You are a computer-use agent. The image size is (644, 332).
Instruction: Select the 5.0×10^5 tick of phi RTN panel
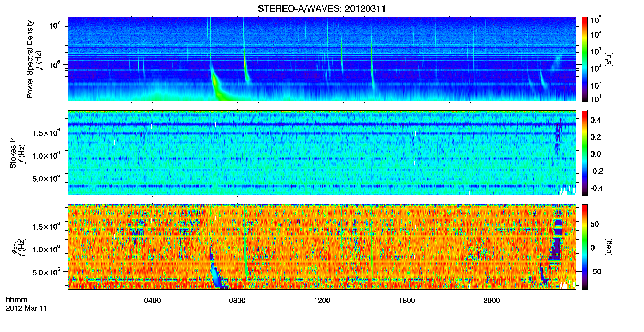pos(46,272)
